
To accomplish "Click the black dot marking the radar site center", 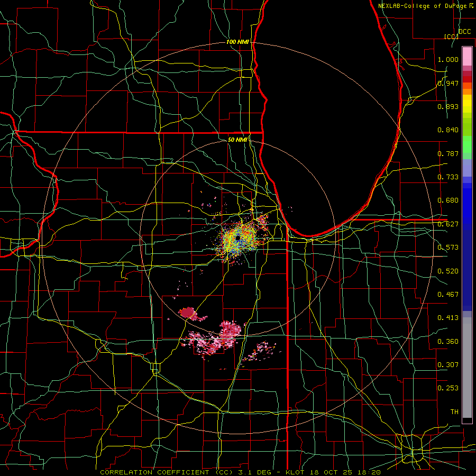I will (237, 237).
